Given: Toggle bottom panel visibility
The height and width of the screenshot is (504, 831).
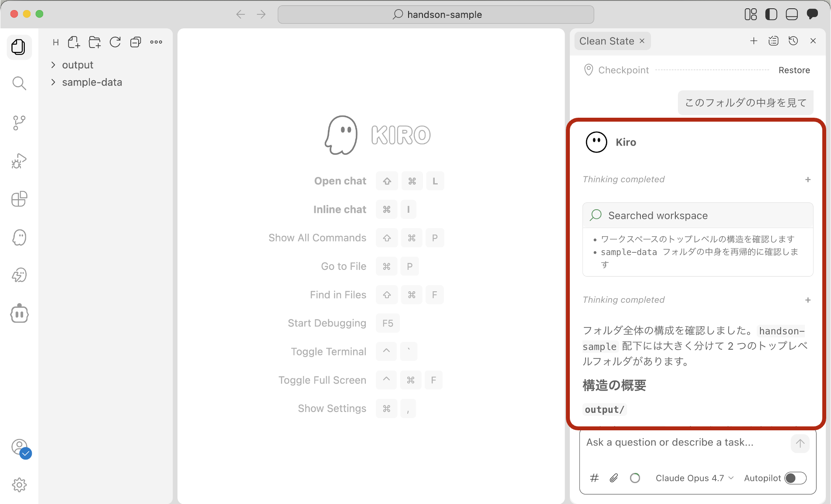Looking at the screenshot, I should tap(792, 14).
